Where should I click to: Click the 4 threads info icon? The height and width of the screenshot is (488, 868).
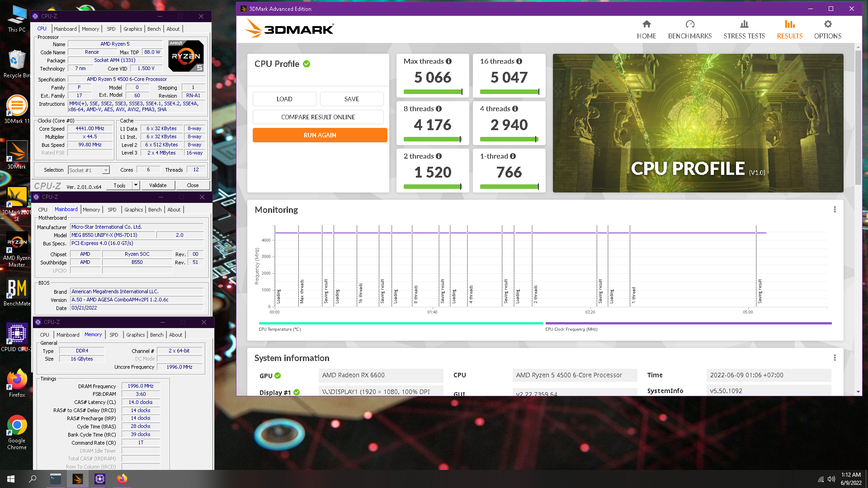515,109
